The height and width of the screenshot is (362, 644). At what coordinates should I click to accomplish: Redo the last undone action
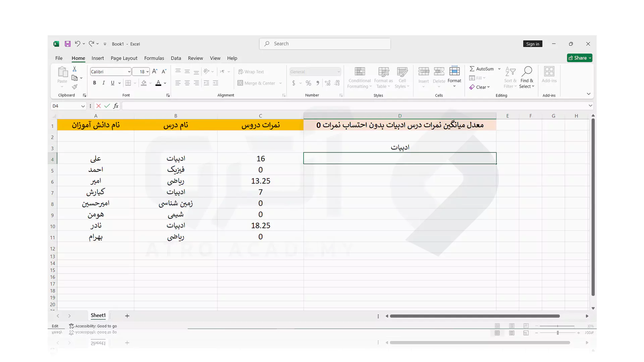click(91, 44)
